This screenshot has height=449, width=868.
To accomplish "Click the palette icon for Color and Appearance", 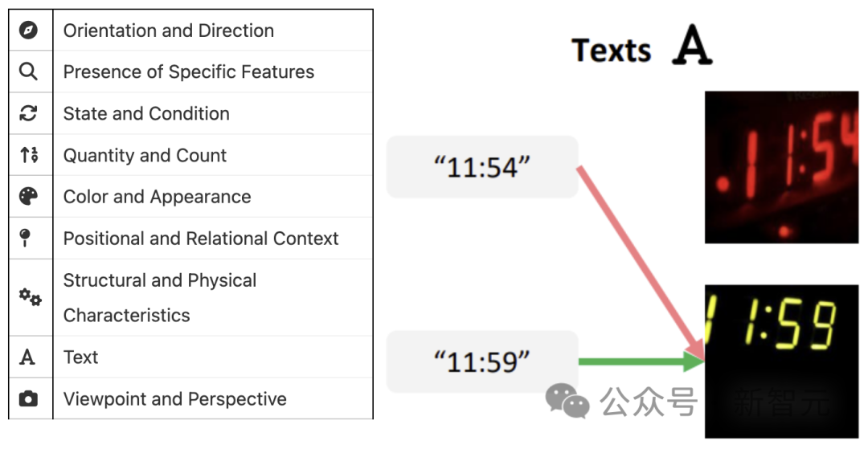I will coord(29,197).
